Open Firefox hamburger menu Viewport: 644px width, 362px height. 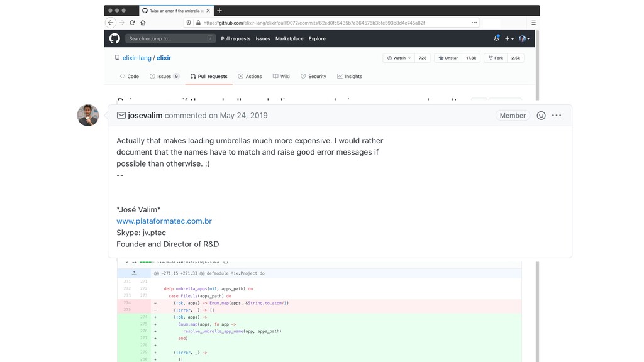pyautogui.click(x=533, y=23)
